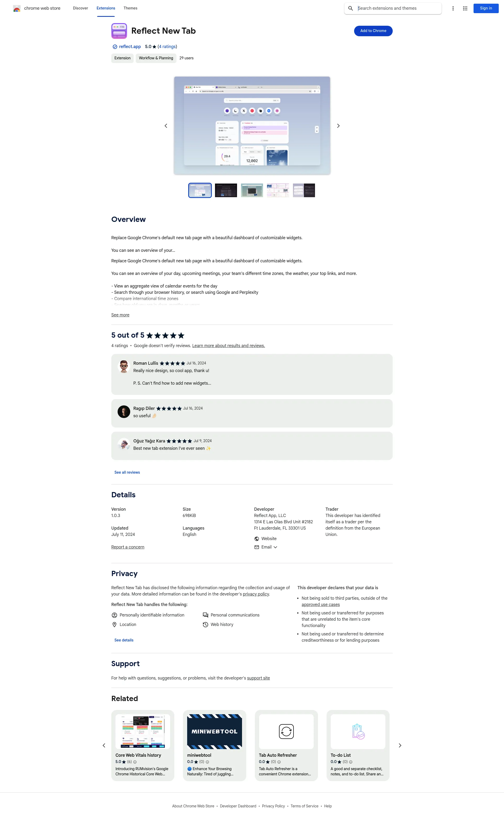Expand See details in the Privacy section
This screenshot has width=504, height=820.
click(x=124, y=640)
